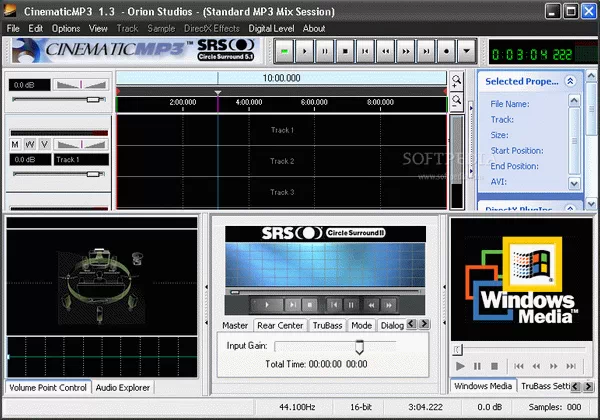
Task: Toggle the V button on Track 1
Action: (x=43, y=145)
